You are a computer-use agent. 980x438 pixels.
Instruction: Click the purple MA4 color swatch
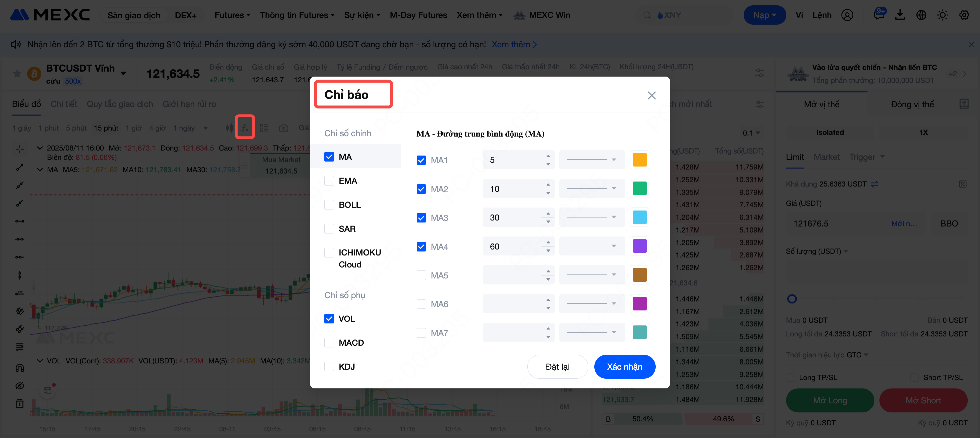point(640,246)
